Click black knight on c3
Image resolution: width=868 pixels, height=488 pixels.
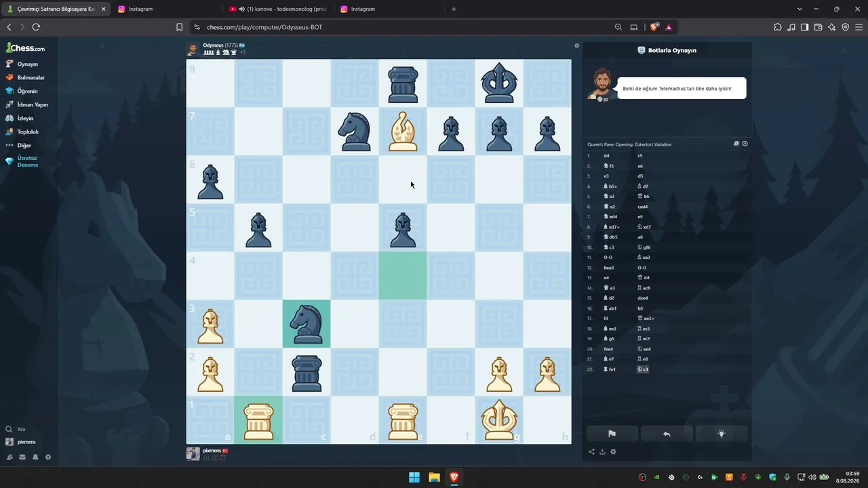[x=307, y=324]
